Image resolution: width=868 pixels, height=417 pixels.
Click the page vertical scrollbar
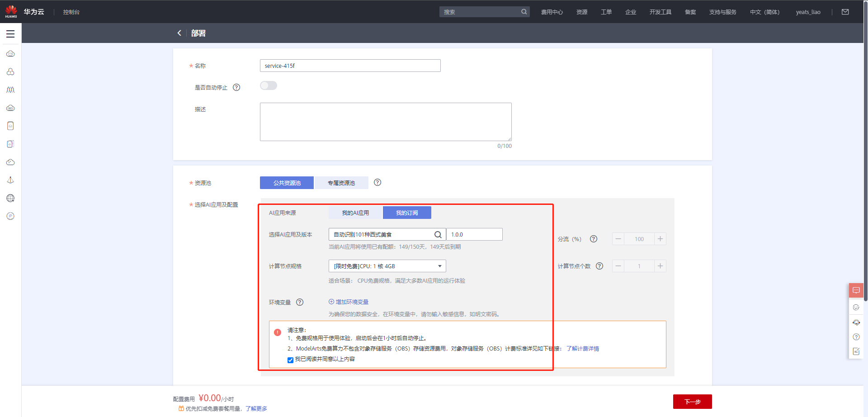click(865, 150)
